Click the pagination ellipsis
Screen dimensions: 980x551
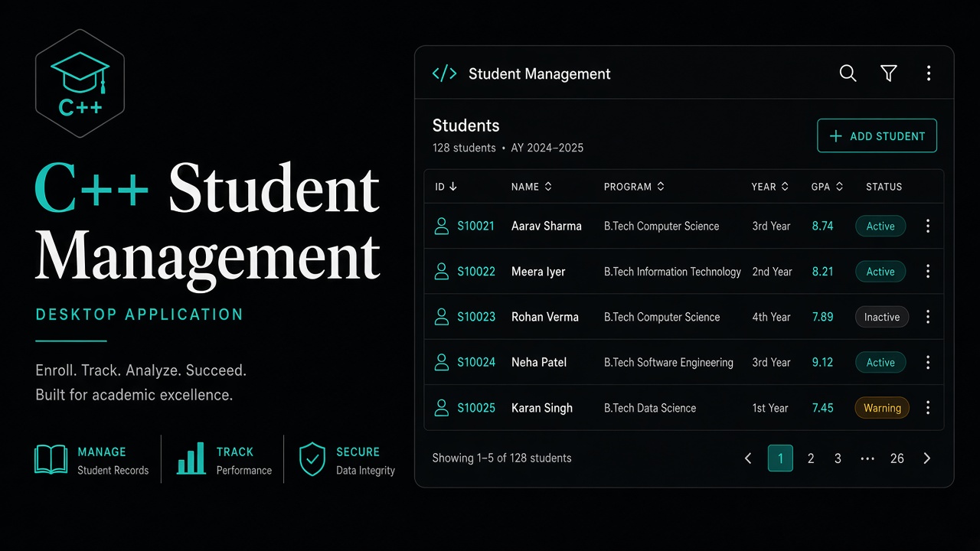(x=867, y=459)
